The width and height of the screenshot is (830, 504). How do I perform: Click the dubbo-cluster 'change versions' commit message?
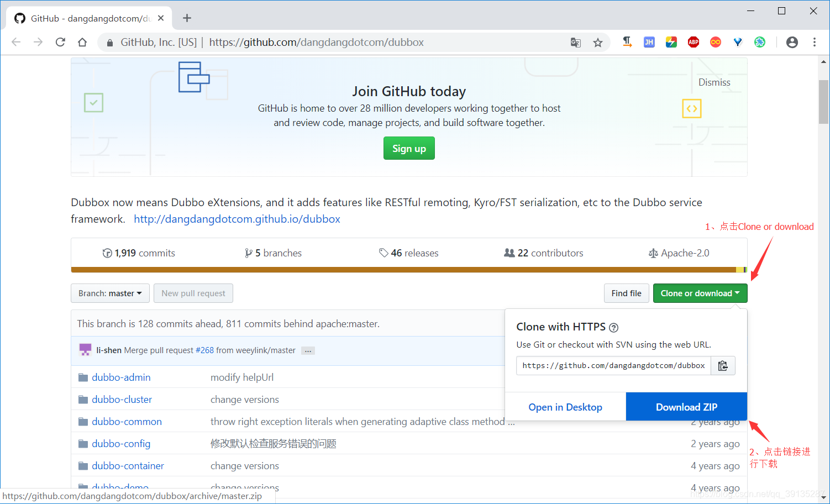(x=245, y=400)
